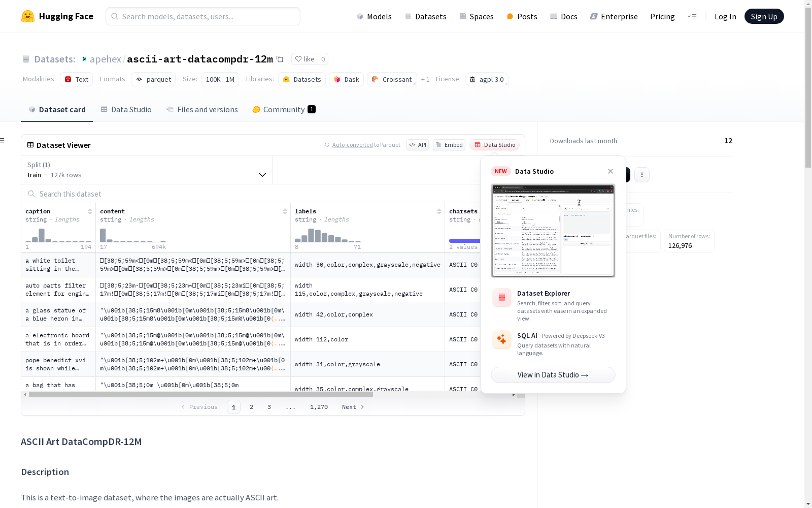Click the 'auto parts filter' caption cell
Viewport: 812px width, 508px height.
tap(58, 290)
